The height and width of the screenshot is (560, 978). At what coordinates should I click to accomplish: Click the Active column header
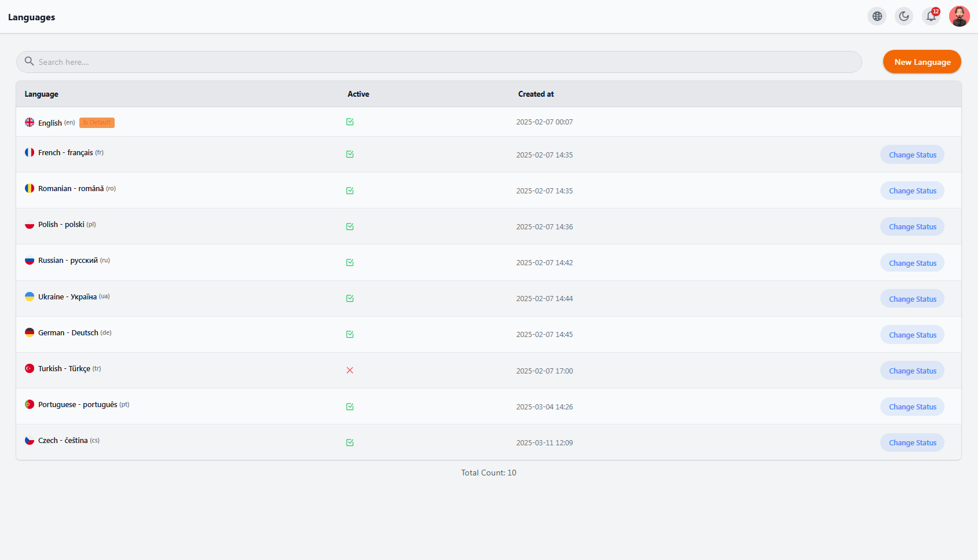[x=358, y=94]
